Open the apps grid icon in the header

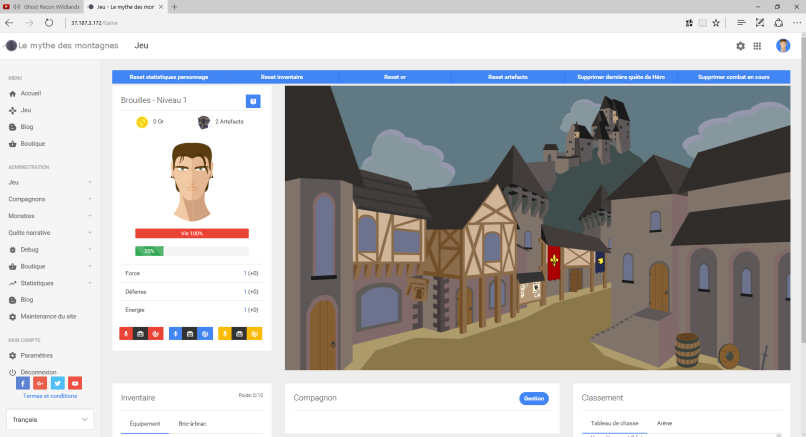[x=757, y=46]
